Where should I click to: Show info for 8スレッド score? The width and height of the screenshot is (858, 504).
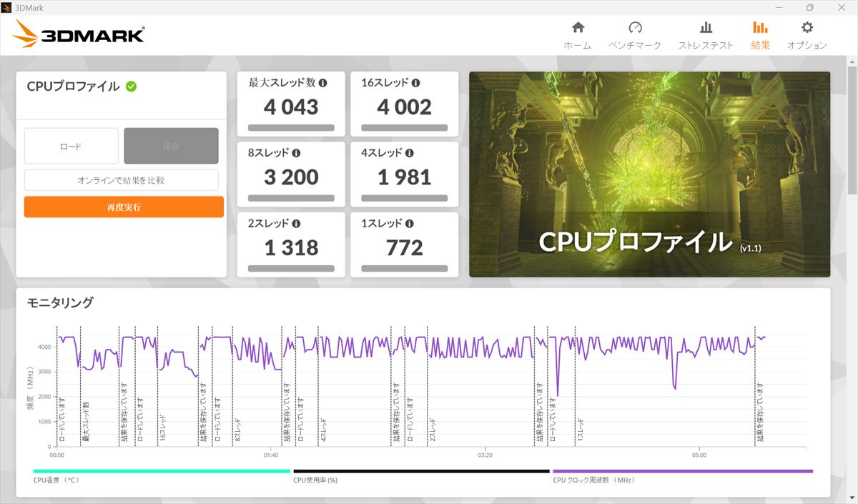coord(296,153)
